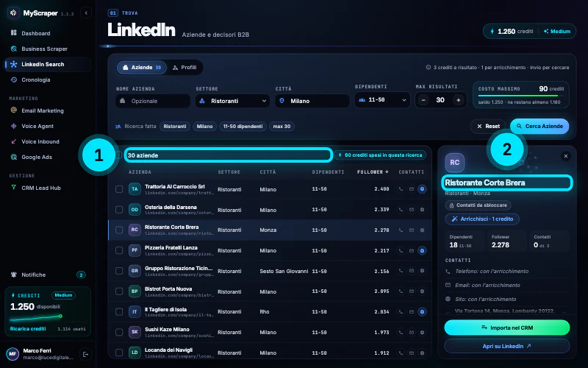
Task: Click the Nome Azienda input field
Action: tap(153, 101)
